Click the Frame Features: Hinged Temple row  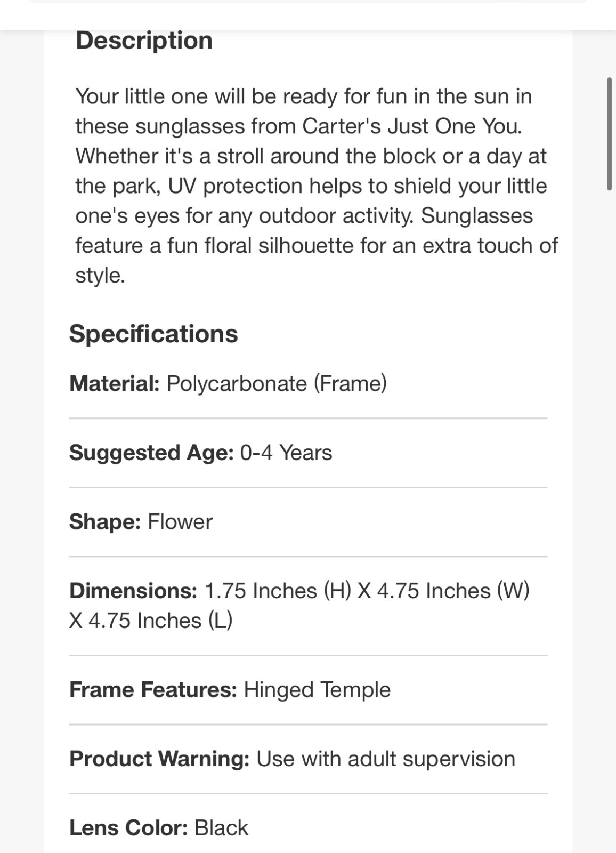click(x=308, y=690)
